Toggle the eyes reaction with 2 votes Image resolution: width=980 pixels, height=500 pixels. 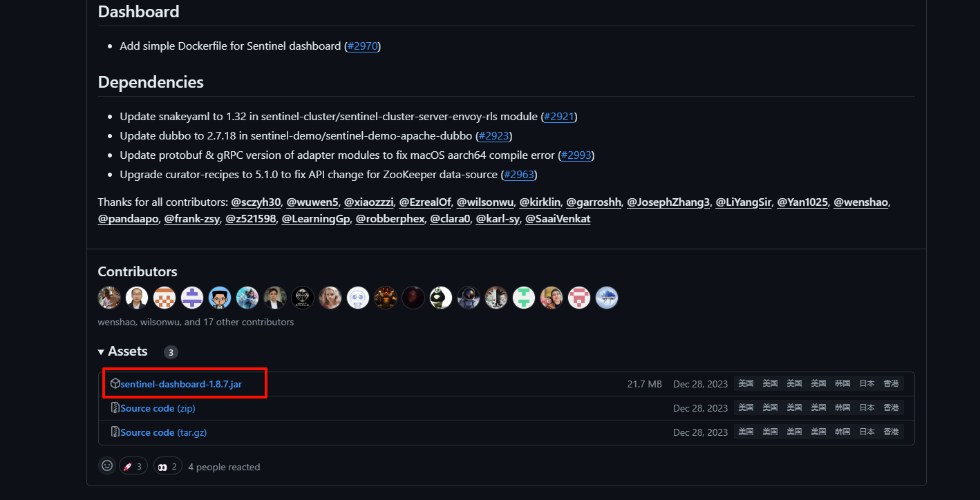[168, 466]
